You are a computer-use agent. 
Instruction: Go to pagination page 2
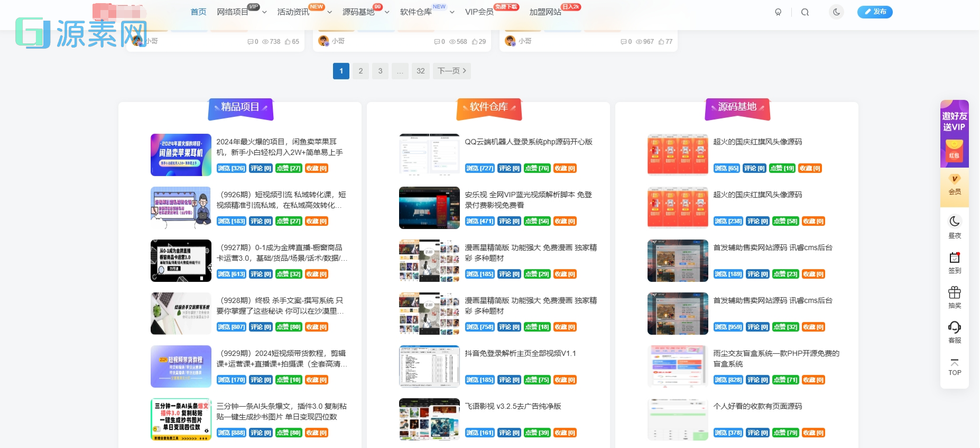tap(360, 71)
